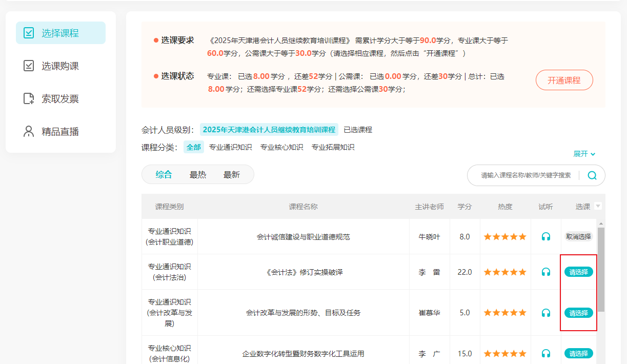
Task: Click the 开通课程 button
Action: (564, 80)
